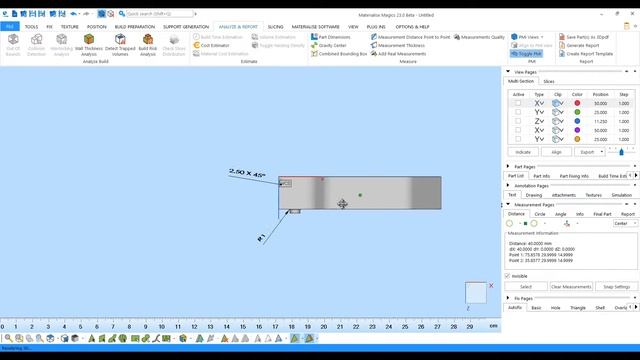Toggle the Invisible checkbox

(507, 276)
